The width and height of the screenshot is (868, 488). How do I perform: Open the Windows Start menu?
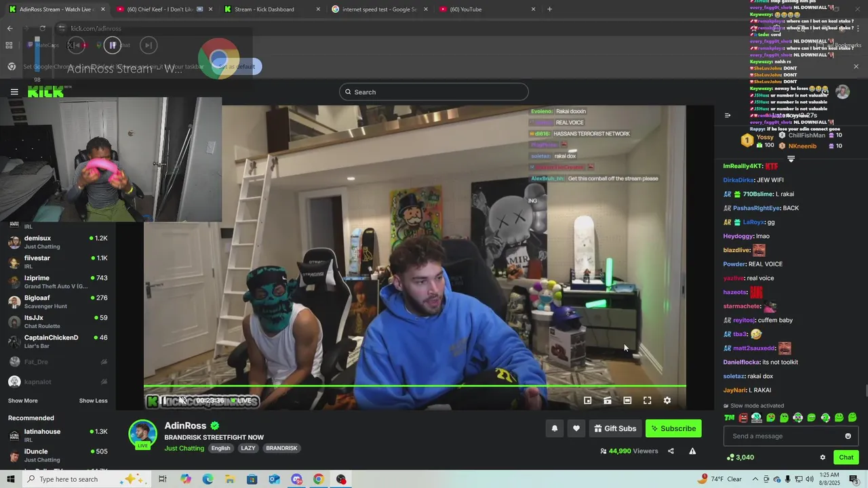point(10,479)
